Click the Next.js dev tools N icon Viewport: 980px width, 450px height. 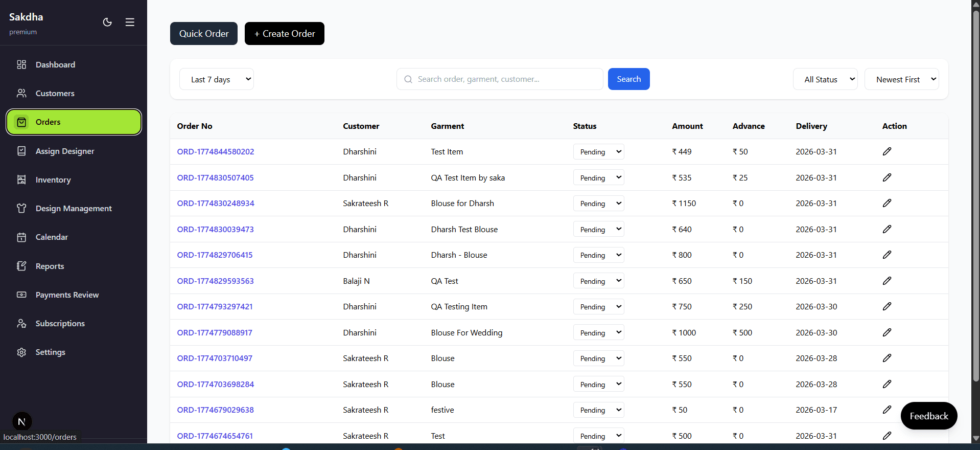click(22, 422)
